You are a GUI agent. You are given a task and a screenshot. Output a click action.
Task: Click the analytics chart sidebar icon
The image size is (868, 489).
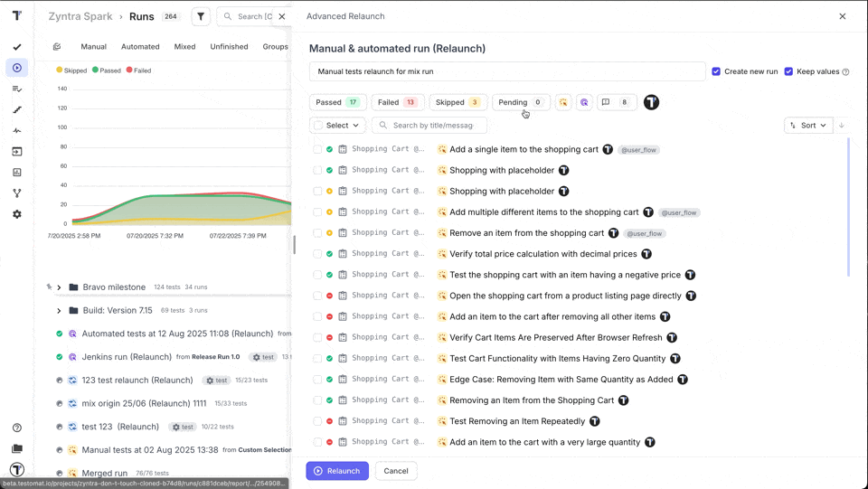pos(16,173)
